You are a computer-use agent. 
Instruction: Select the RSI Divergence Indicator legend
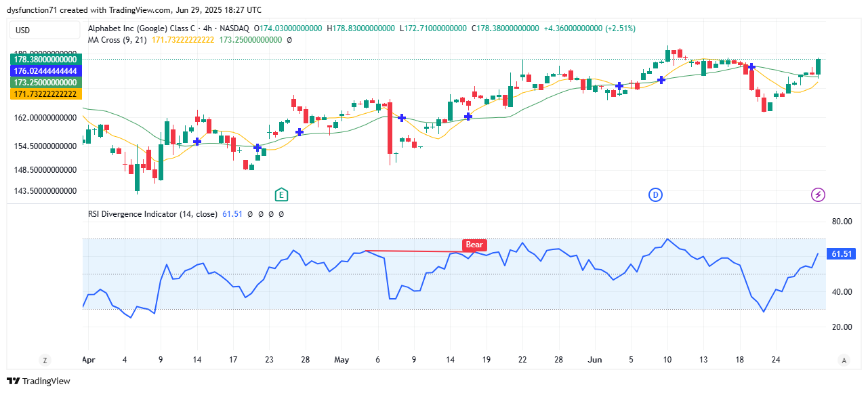tap(152, 214)
